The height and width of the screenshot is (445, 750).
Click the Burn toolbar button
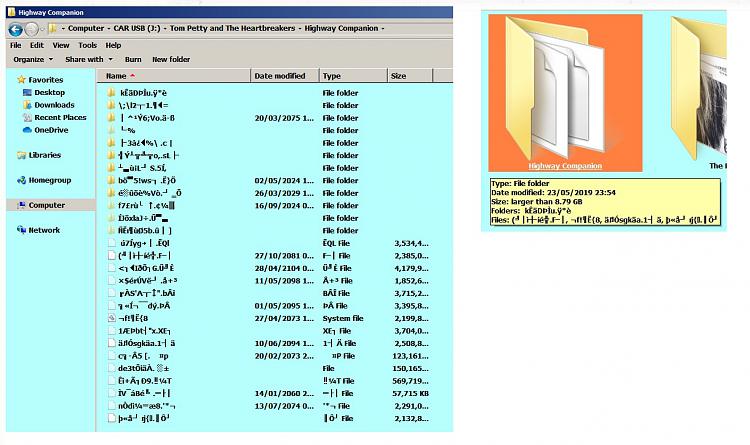[133, 59]
